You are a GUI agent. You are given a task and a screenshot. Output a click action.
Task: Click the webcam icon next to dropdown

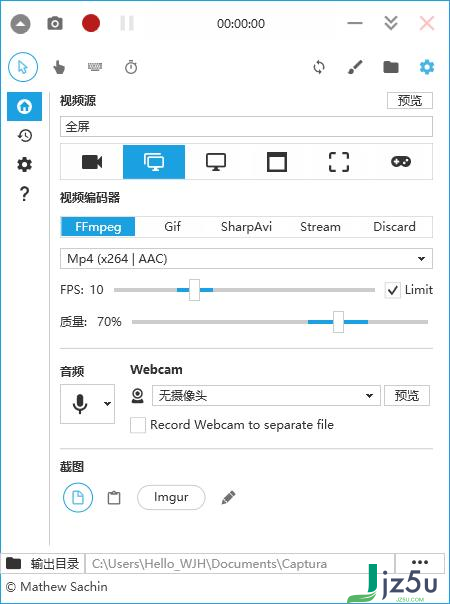tap(138, 396)
